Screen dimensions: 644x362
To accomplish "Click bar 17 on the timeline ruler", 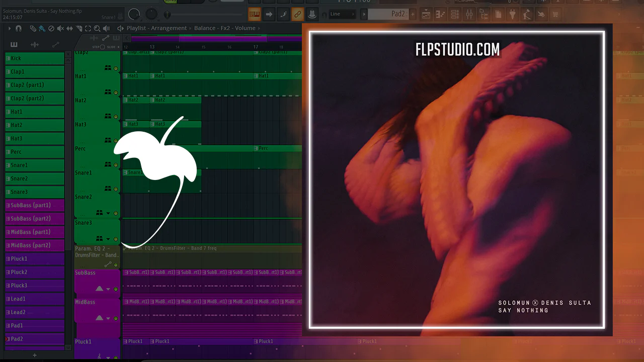I will coord(256,47).
